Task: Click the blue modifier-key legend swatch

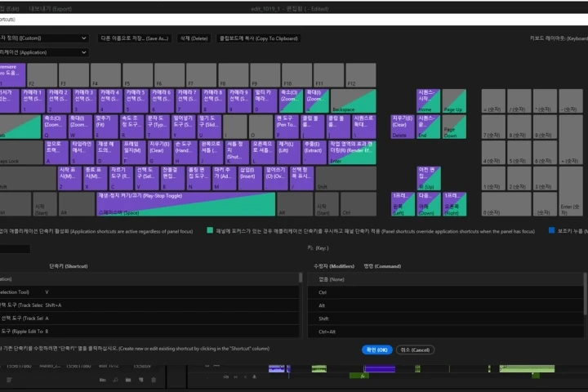Action: pyautogui.click(x=551, y=230)
